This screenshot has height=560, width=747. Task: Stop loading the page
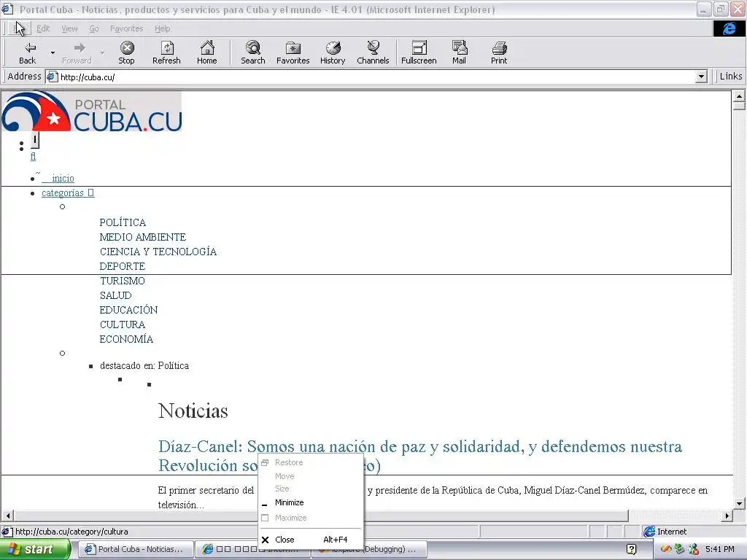point(126,52)
